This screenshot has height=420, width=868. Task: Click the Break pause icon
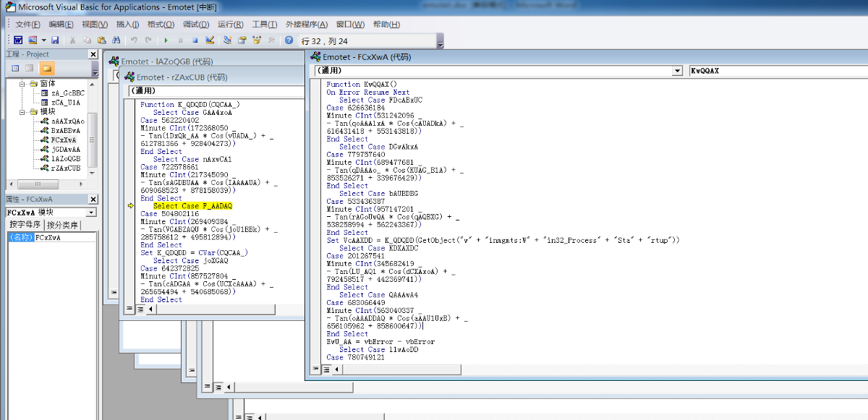tap(180, 40)
